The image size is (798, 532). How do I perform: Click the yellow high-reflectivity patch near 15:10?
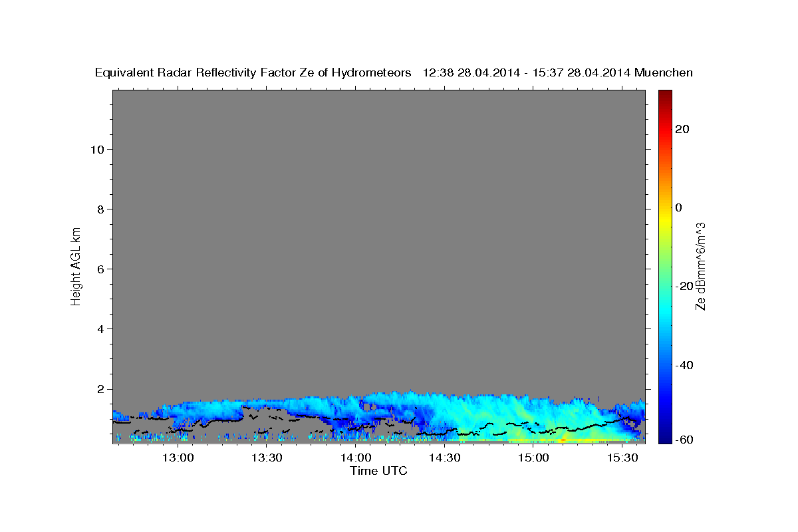[563, 439]
